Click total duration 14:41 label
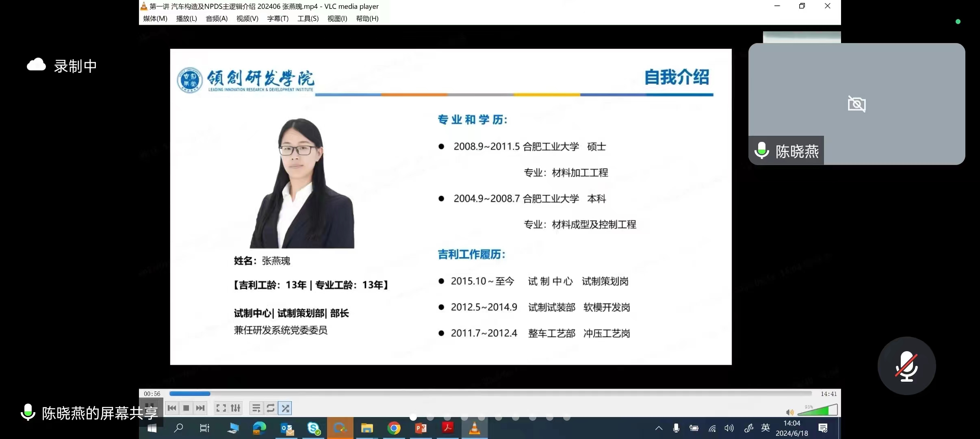The width and height of the screenshot is (980, 439). click(828, 393)
